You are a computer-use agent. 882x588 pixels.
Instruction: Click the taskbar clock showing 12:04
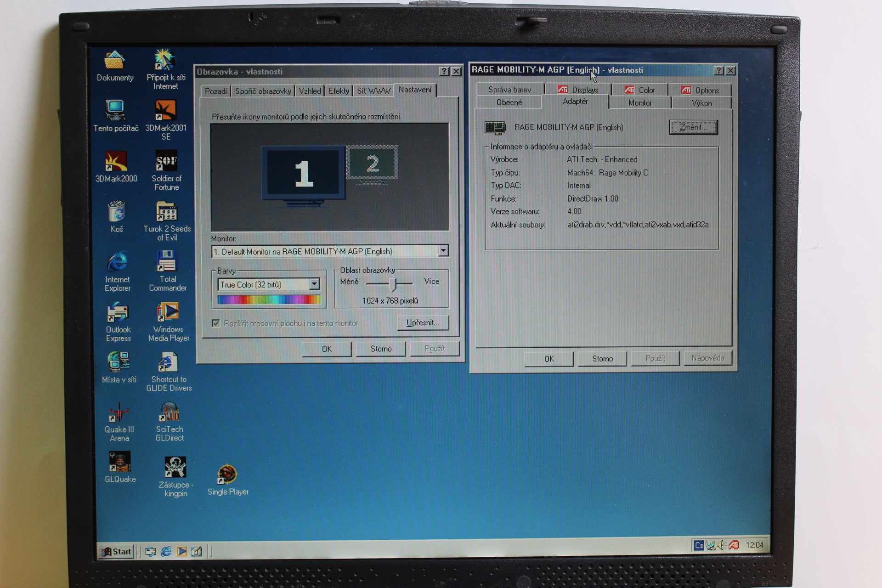(x=754, y=545)
